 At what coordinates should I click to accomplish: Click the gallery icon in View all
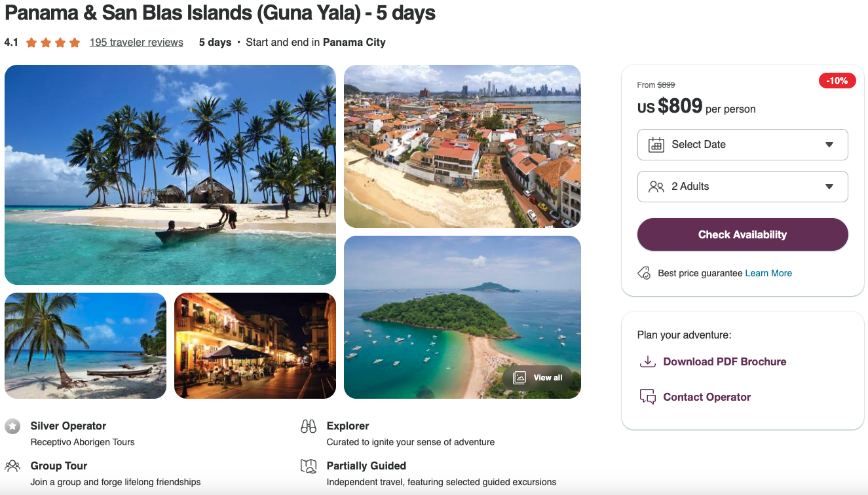point(520,378)
